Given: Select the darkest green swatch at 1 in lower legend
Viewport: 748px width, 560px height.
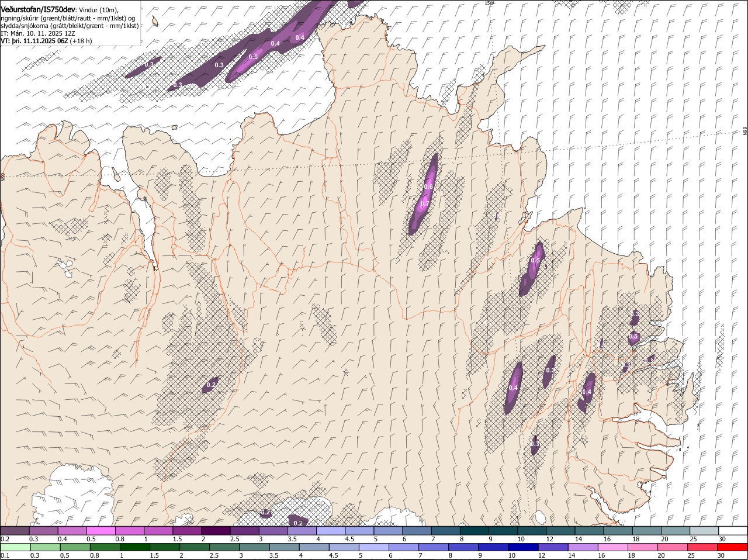Looking at the screenshot, I should [135, 547].
